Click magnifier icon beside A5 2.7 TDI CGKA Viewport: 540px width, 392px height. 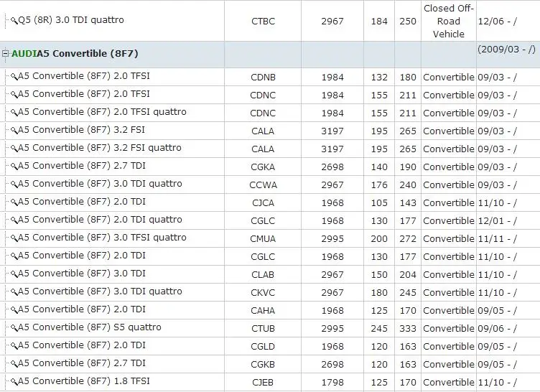click(14, 166)
